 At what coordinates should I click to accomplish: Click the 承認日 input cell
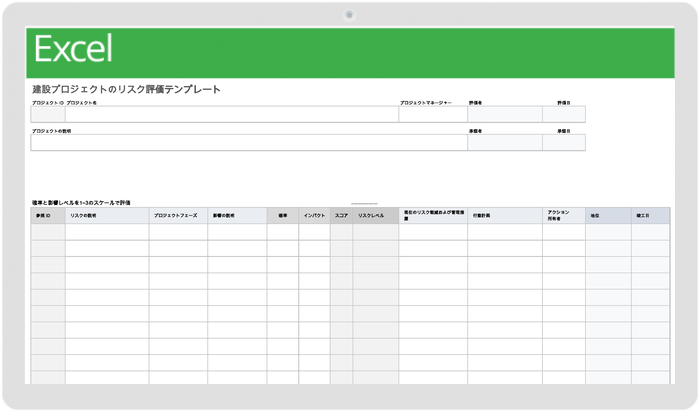[564, 142]
